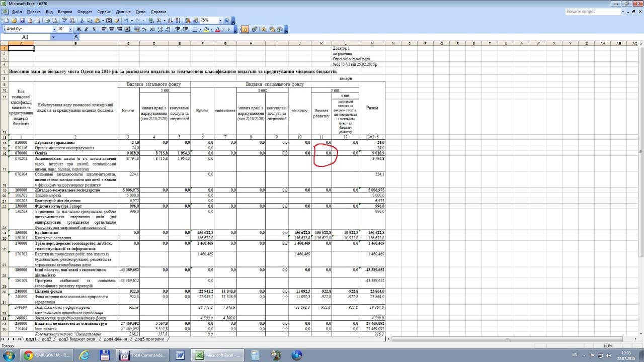
Task: Click the Merge and Center icon
Action: tap(127, 29)
